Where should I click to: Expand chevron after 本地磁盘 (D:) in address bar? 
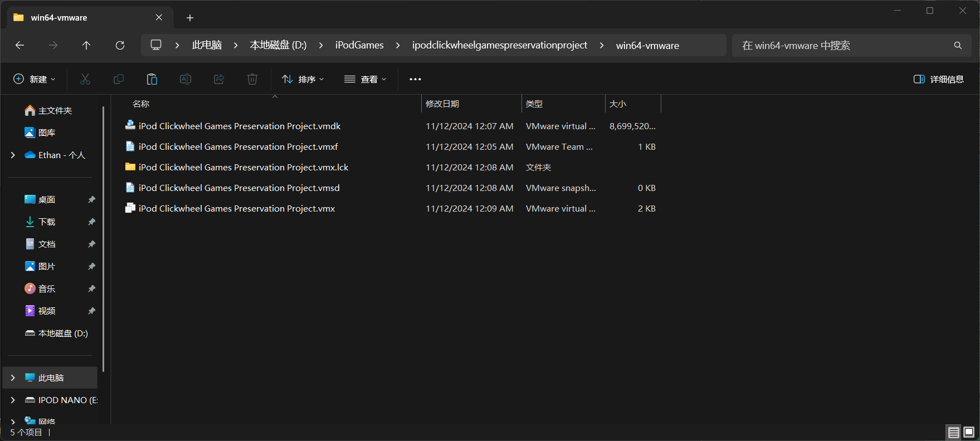click(321, 45)
